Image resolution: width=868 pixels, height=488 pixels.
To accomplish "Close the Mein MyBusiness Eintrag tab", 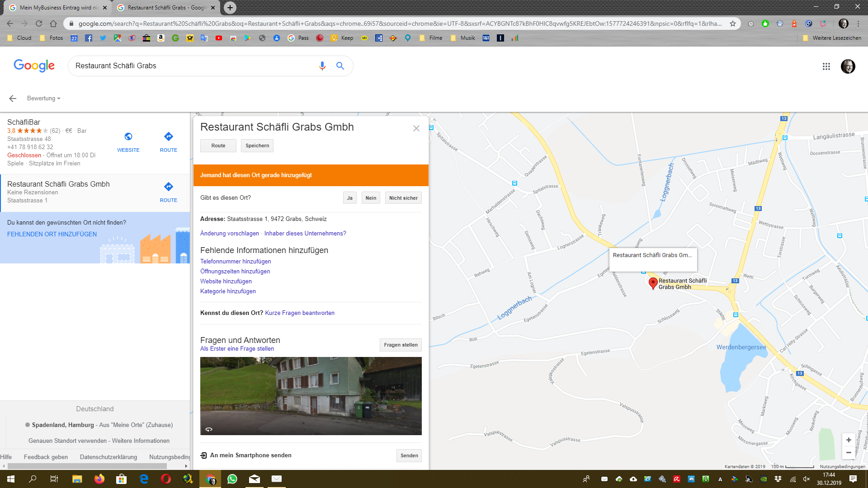I will [x=105, y=8].
